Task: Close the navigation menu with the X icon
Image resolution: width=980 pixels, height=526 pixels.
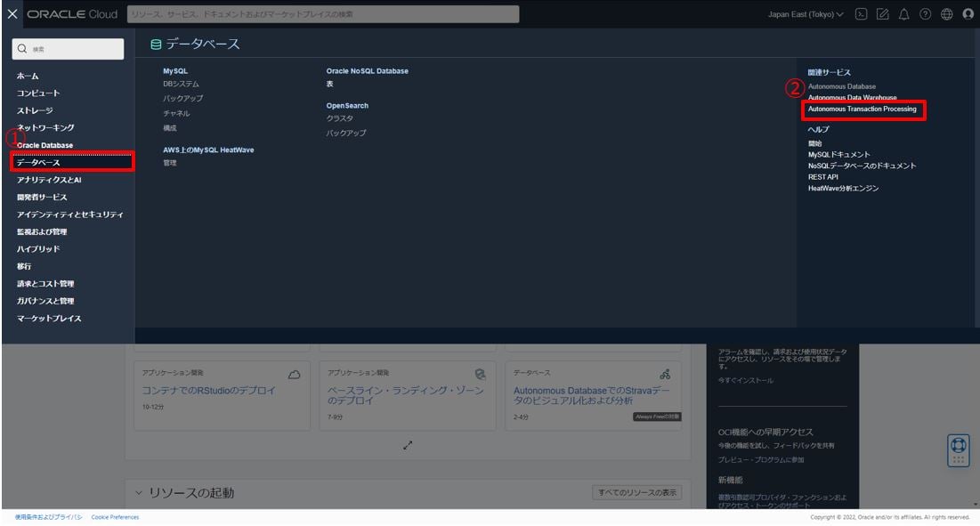Action: (x=11, y=13)
